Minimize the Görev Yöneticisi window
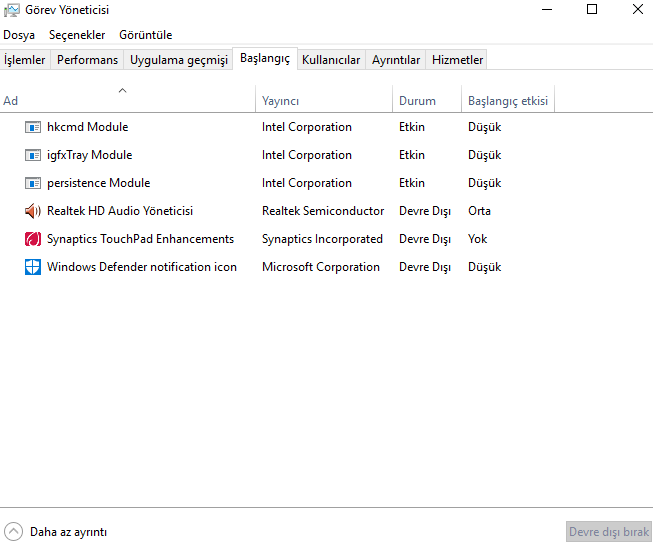The width and height of the screenshot is (653, 544). pyautogui.click(x=547, y=10)
